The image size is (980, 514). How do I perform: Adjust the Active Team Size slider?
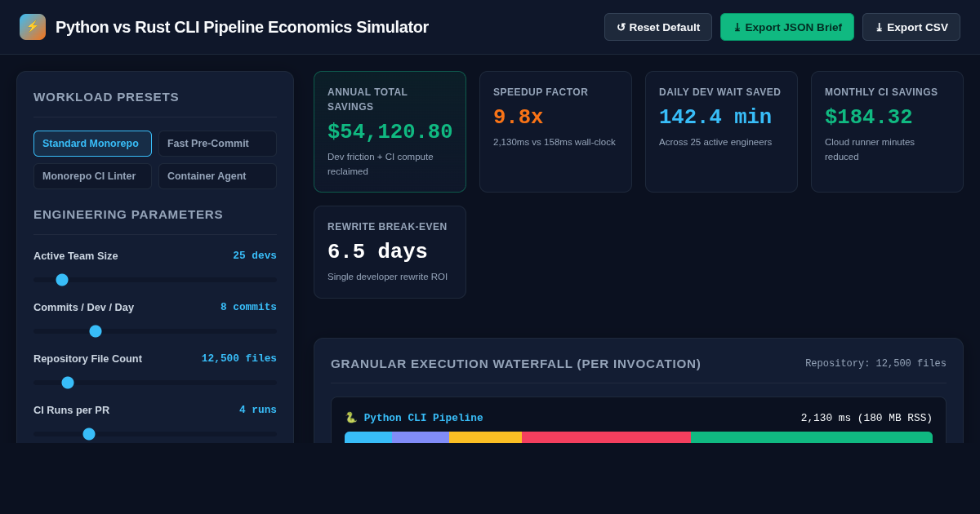coord(155,280)
